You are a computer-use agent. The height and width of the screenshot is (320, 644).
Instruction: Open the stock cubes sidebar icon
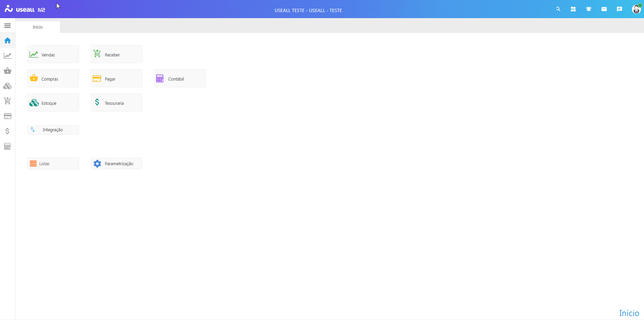click(7, 86)
